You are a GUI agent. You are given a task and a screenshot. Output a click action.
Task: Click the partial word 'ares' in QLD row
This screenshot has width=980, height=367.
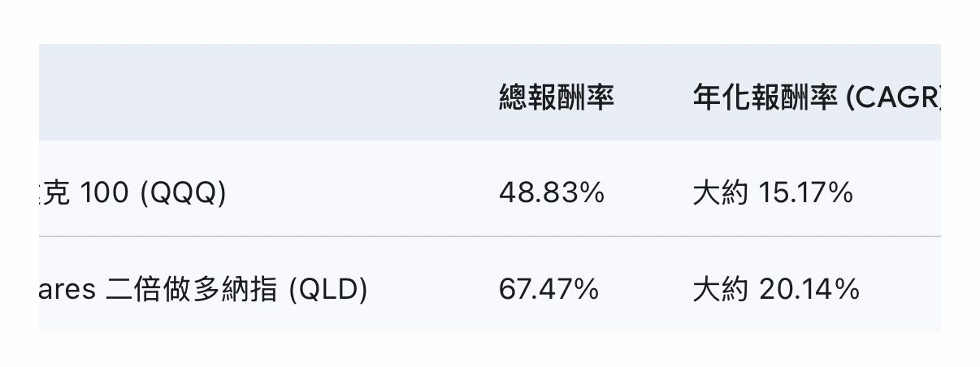(67, 289)
